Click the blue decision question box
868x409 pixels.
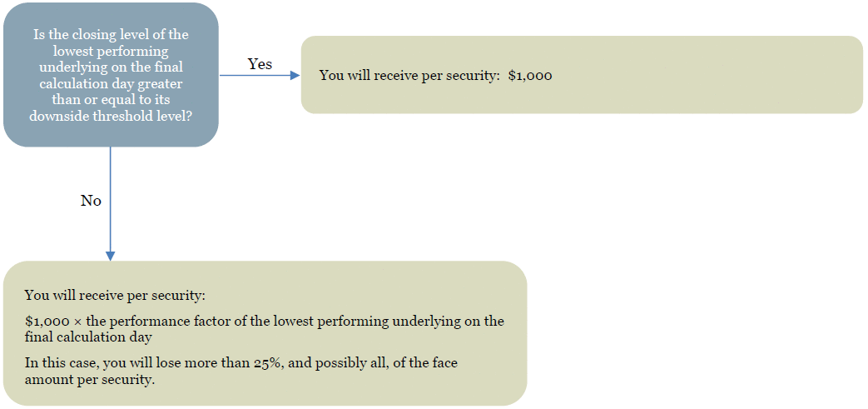[x=111, y=75]
